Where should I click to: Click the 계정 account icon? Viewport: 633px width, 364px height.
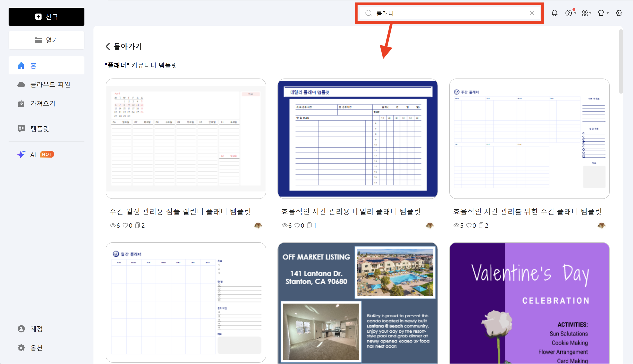[x=21, y=329]
